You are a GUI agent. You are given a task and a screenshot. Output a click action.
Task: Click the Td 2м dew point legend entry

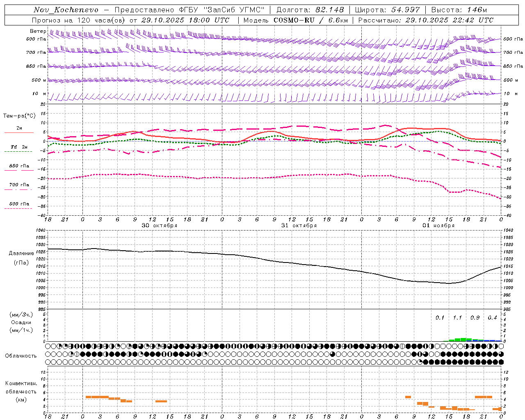[x=19, y=147]
